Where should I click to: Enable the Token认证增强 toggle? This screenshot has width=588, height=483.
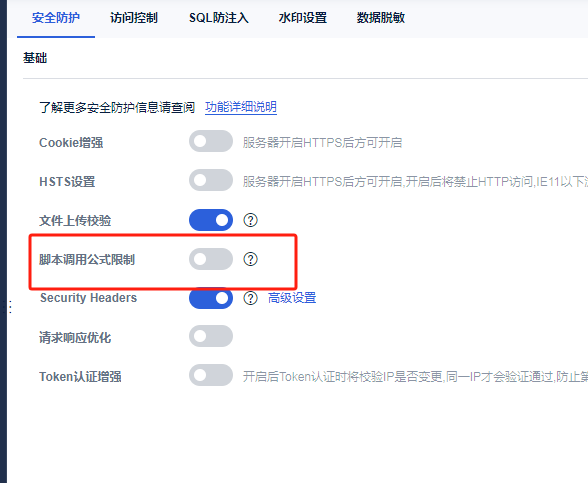pyautogui.click(x=211, y=375)
